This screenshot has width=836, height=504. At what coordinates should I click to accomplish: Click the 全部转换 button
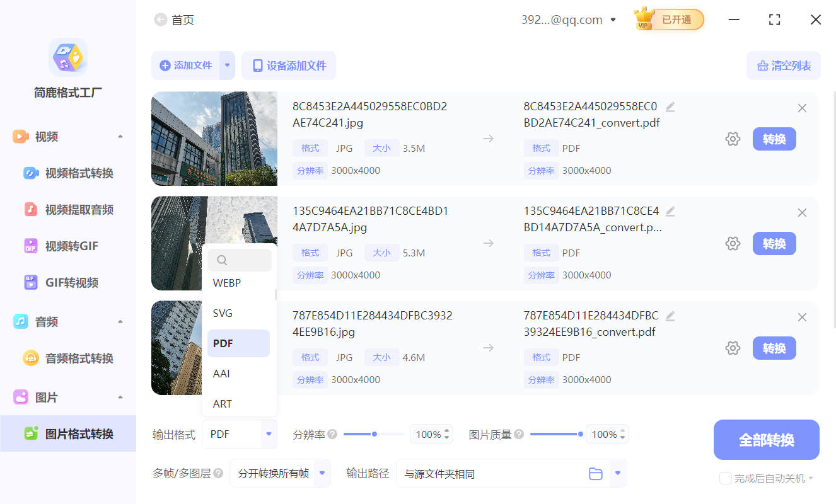[766, 440]
